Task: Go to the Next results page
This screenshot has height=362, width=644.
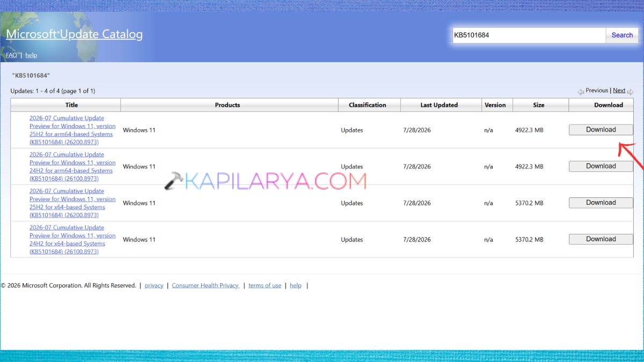Action: [x=619, y=91]
